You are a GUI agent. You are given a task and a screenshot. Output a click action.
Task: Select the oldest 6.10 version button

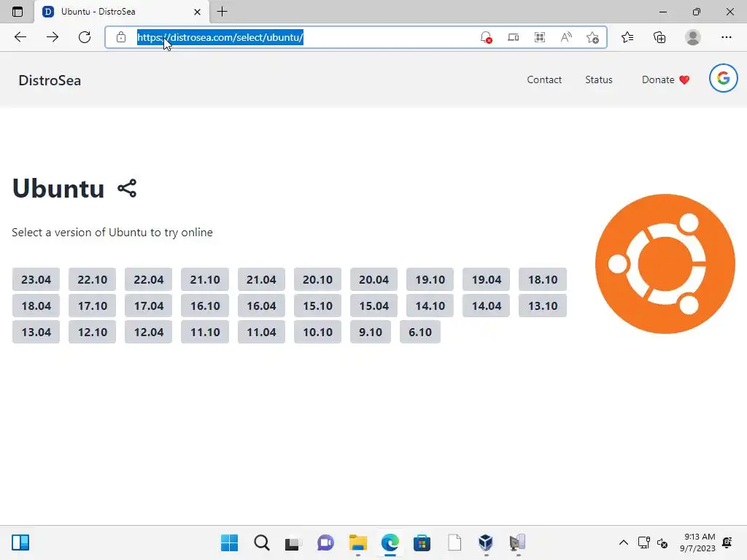coord(420,332)
